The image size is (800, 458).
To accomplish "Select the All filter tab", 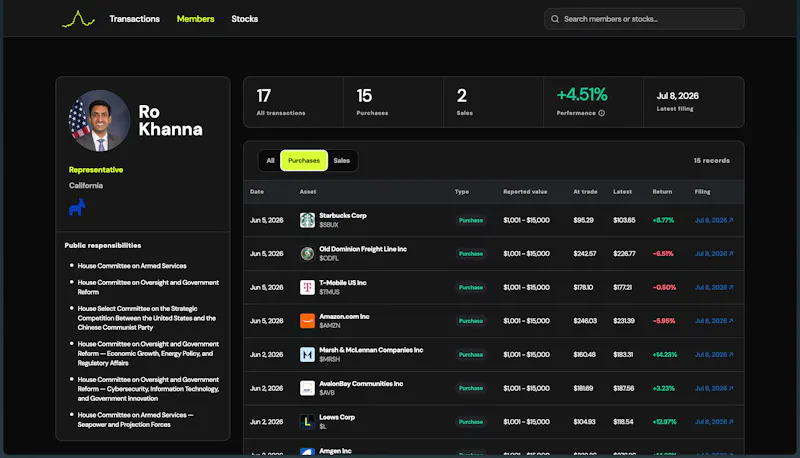I will pos(270,161).
